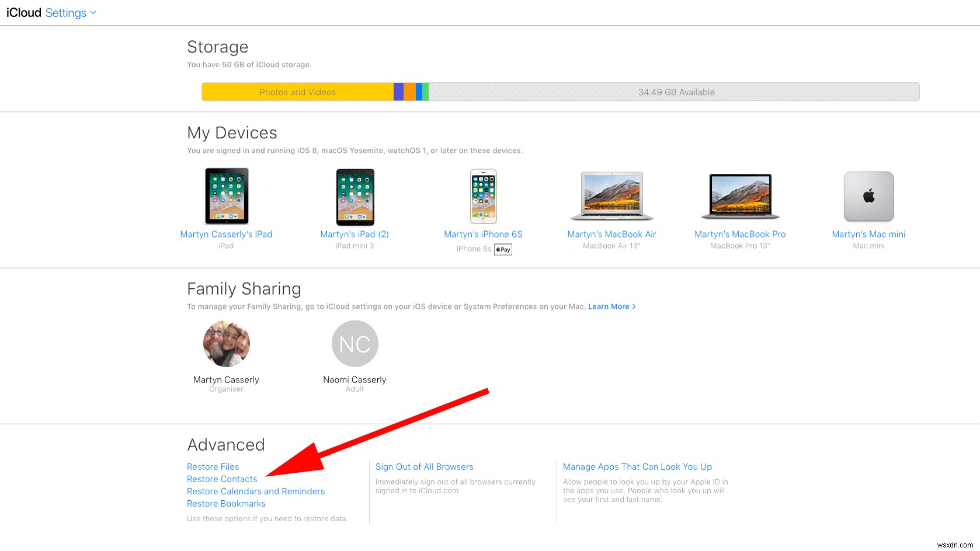The height and width of the screenshot is (551, 980).
Task: Click the Apple Pay badge on iPhone 6s
Action: (x=502, y=249)
